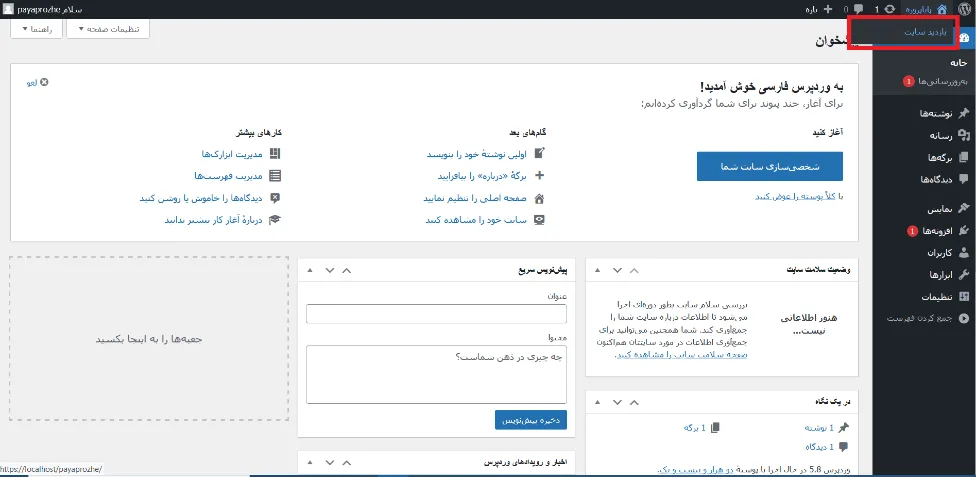The image size is (976, 477).
Task: Toggle the اخبار و رویدادهای وردپرس widget arrow
Action: click(x=309, y=463)
